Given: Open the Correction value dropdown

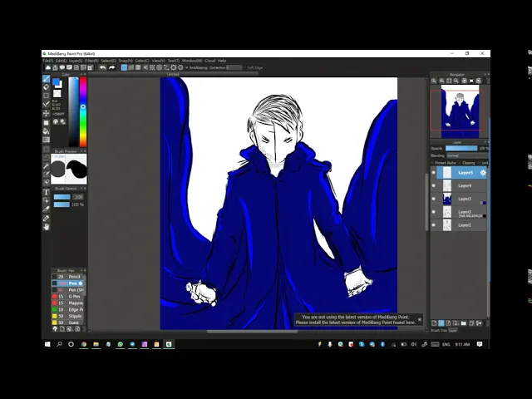Looking at the screenshot, I should [x=234, y=67].
